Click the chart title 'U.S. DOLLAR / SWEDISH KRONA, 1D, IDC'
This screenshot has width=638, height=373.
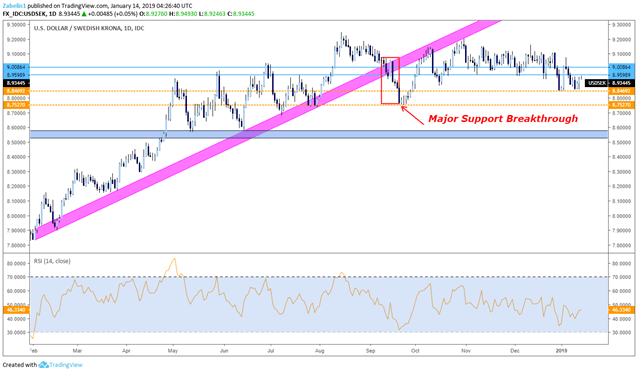click(89, 28)
